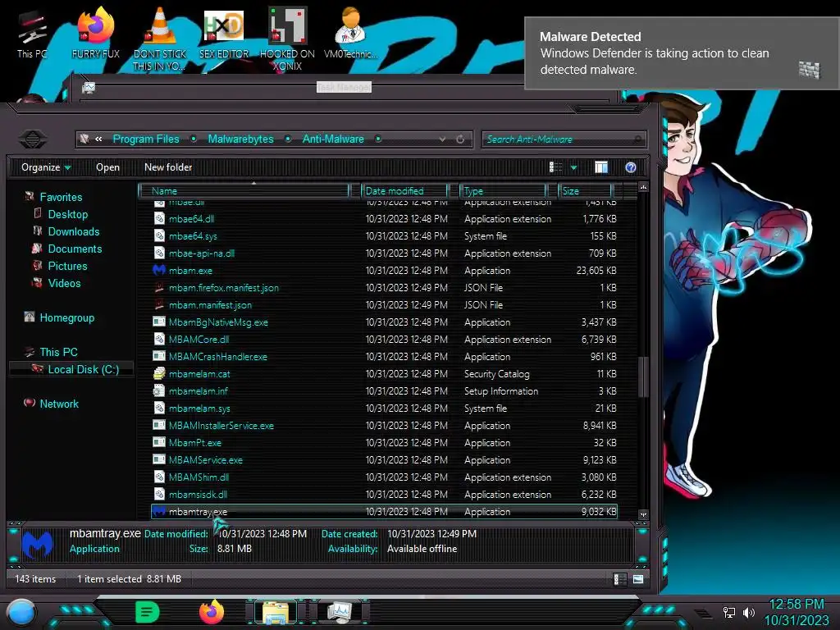The width and height of the screenshot is (840, 630).
Task: Click the Search Anti-Malware field
Action: [x=564, y=139]
